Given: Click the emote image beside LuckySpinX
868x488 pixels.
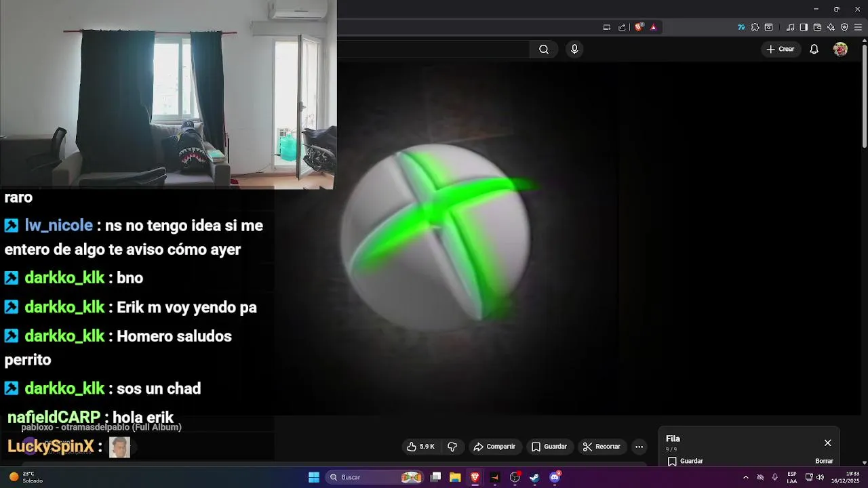Looking at the screenshot, I should click(x=119, y=447).
